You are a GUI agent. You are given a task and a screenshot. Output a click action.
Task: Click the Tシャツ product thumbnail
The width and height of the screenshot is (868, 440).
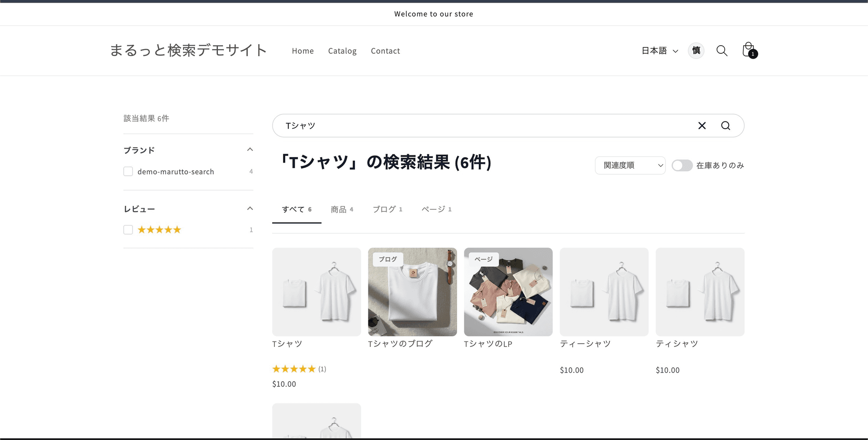(x=316, y=292)
